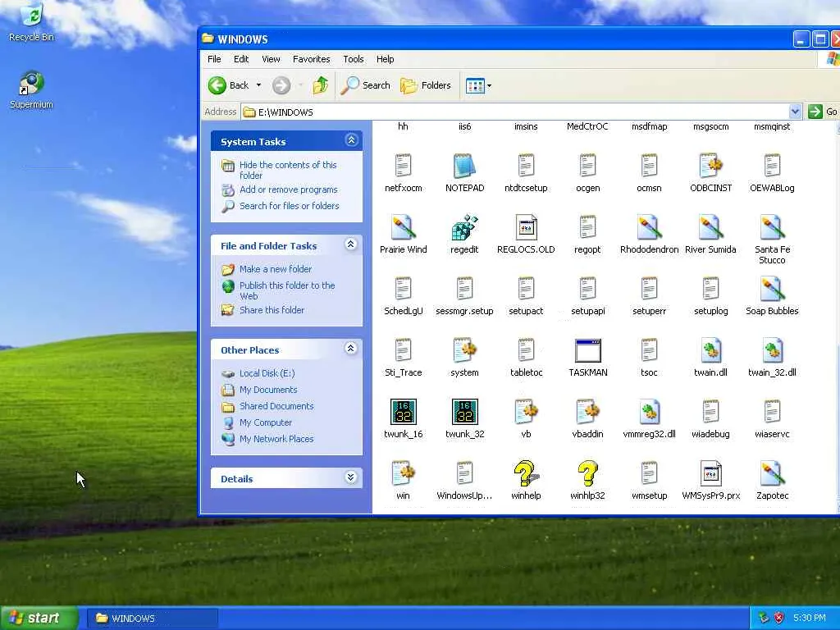Select the River Sumida bitmap icon
840x630 pixels.
tap(710, 228)
